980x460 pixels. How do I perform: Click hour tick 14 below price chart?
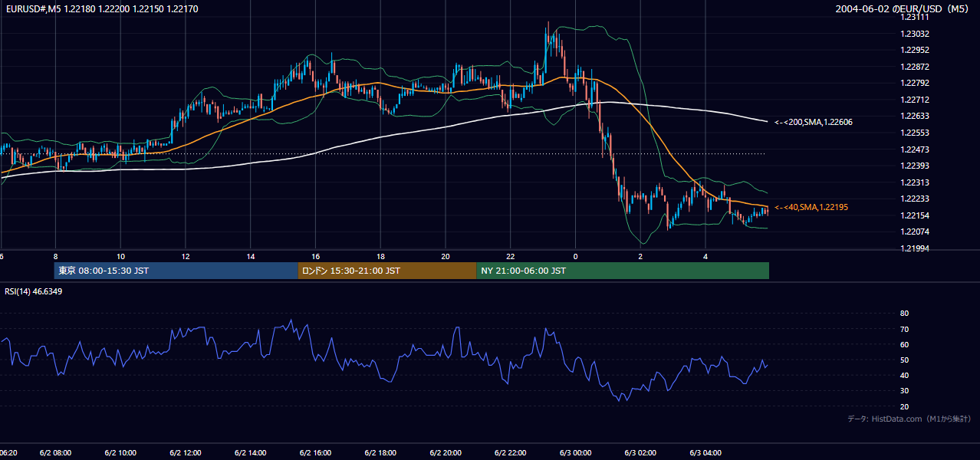[x=251, y=257]
